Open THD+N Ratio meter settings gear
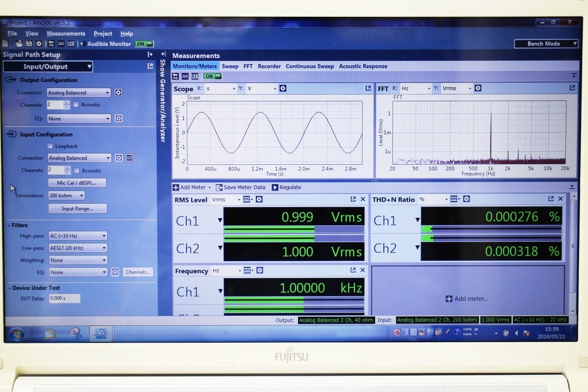Screen dimensions: 588x392 (x=466, y=199)
